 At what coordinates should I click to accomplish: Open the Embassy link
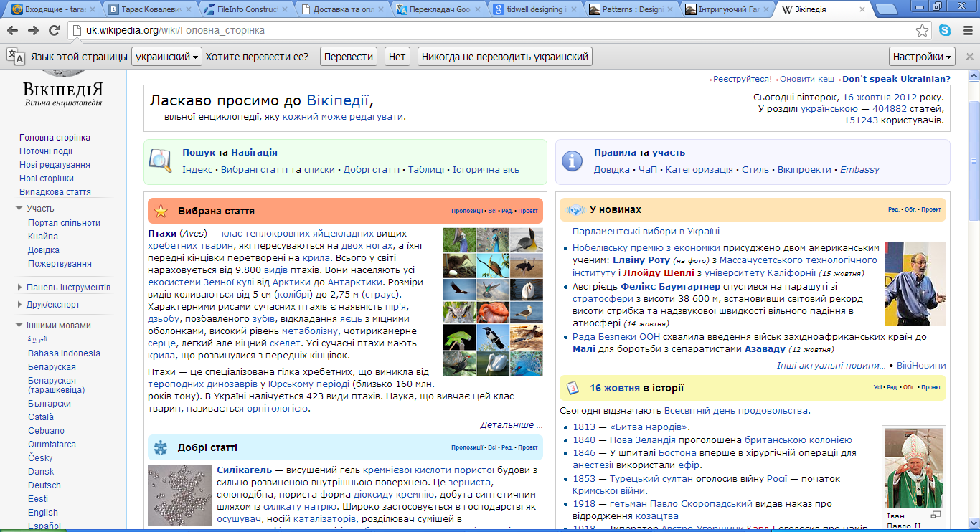pyautogui.click(x=859, y=170)
